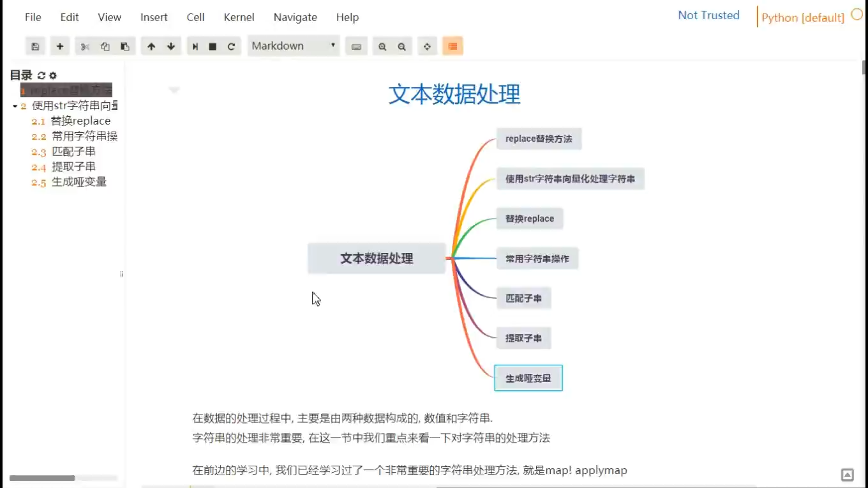Move selected cell up
Image resolution: width=868 pixels, height=488 pixels.
[151, 47]
